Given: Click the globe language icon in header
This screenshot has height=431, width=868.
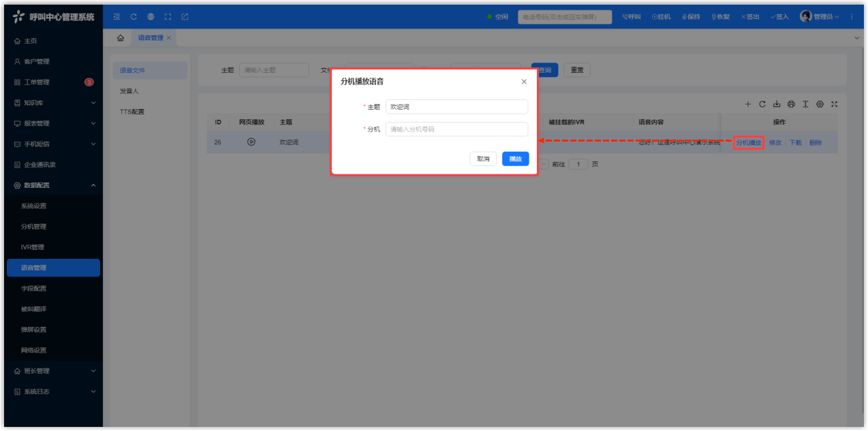Looking at the screenshot, I should tap(151, 16).
